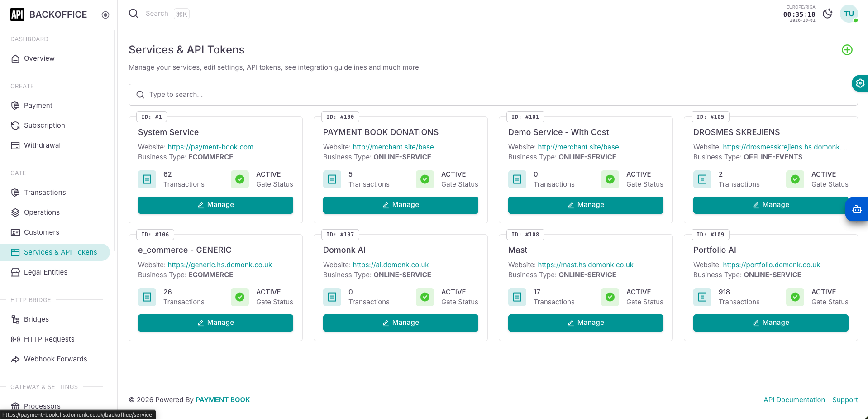Open the chatbot assistant side button
This screenshot has height=419, width=868.
[857, 209]
